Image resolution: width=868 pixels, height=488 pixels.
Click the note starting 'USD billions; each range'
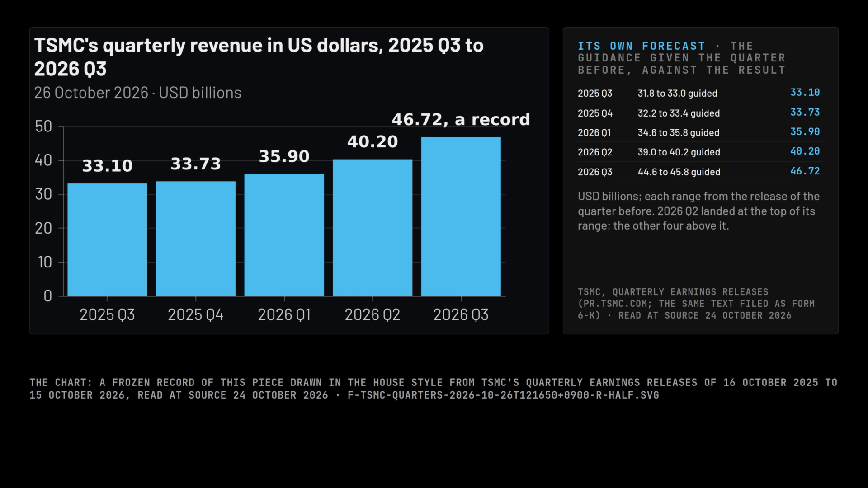pyautogui.click(x=698, y=211)
